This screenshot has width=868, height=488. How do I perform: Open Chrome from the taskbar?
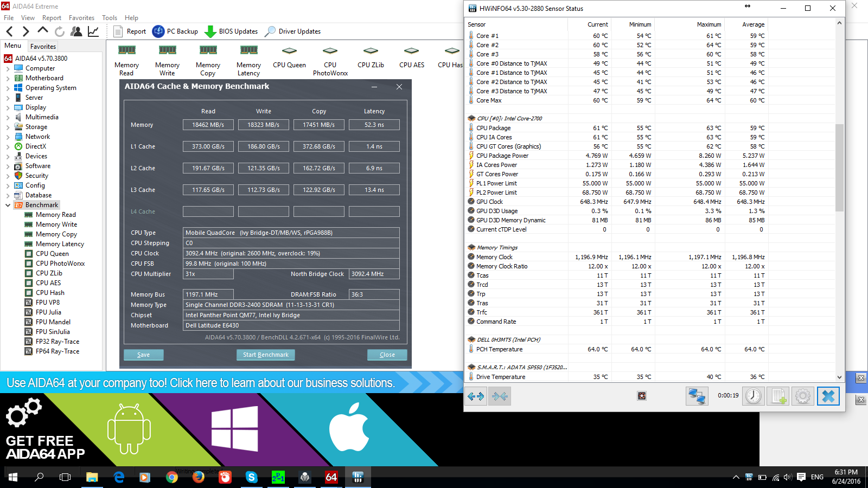pos(172,477)
